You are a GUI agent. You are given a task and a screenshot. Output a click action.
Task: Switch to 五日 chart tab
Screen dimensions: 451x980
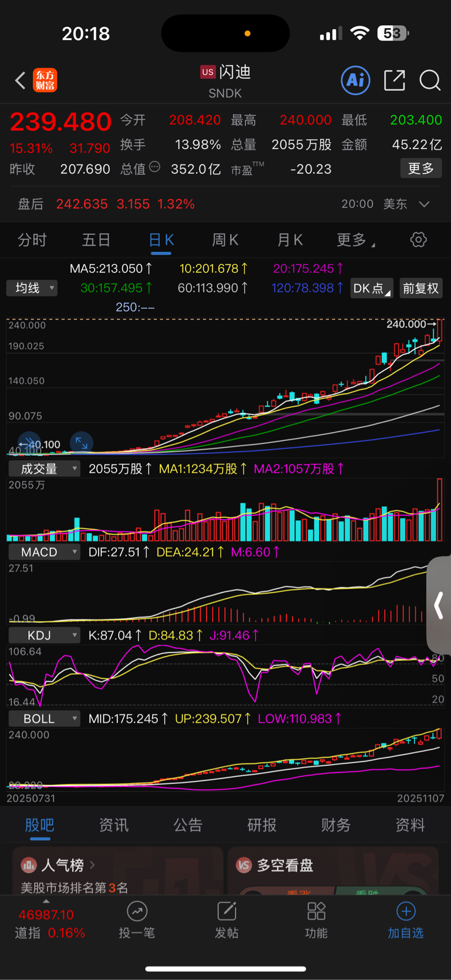click(96, 240)
